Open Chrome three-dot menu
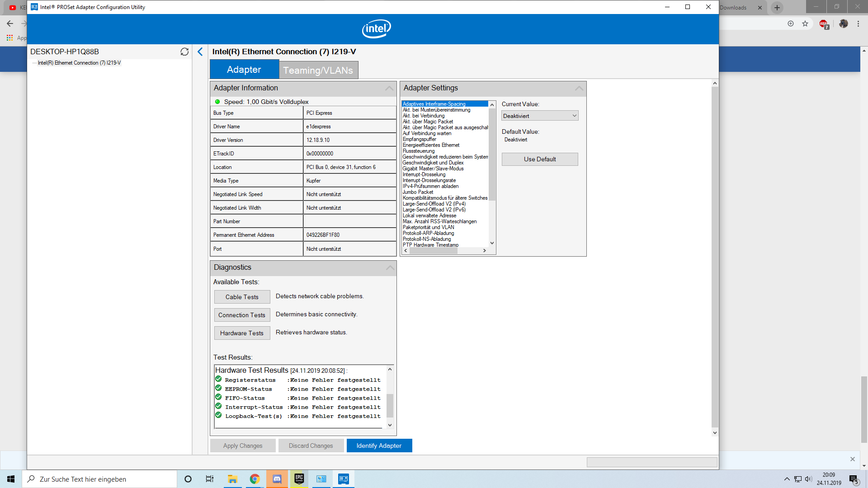 point(858,23)
